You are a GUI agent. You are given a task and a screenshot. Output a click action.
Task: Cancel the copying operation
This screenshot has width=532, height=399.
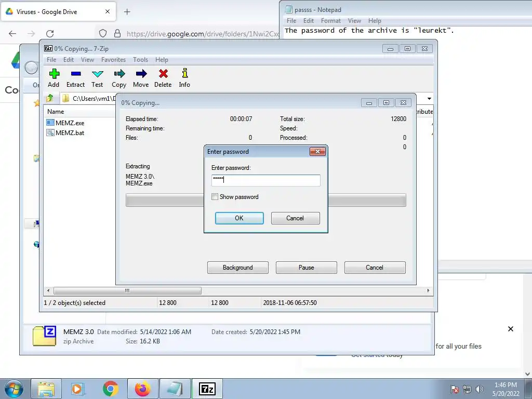(x=375, y=268)
